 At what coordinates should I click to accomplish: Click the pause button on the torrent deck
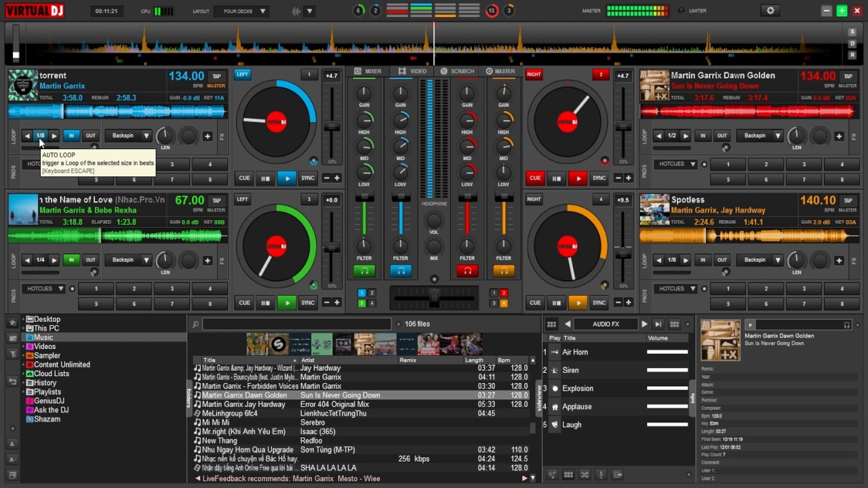click(265, 178)
